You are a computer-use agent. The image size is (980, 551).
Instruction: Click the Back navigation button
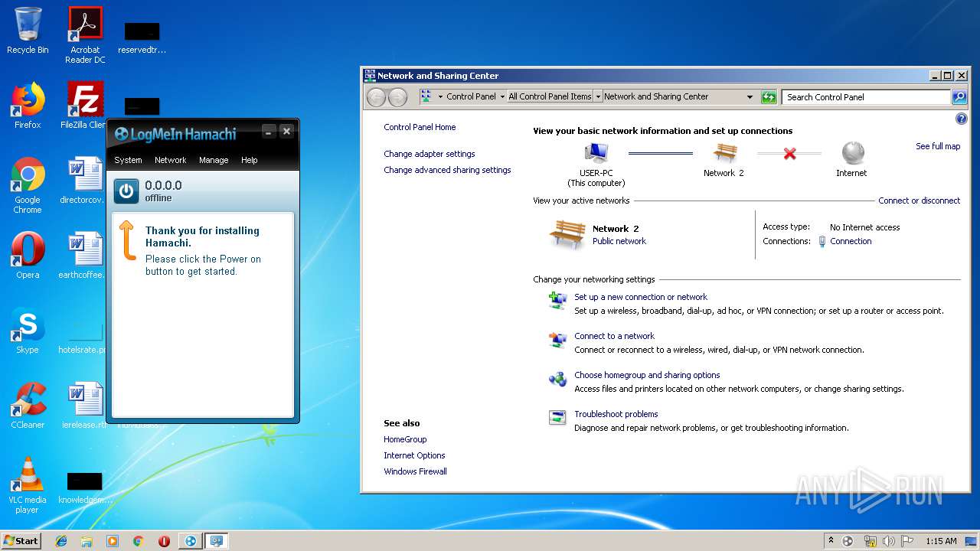pos(377,97)
